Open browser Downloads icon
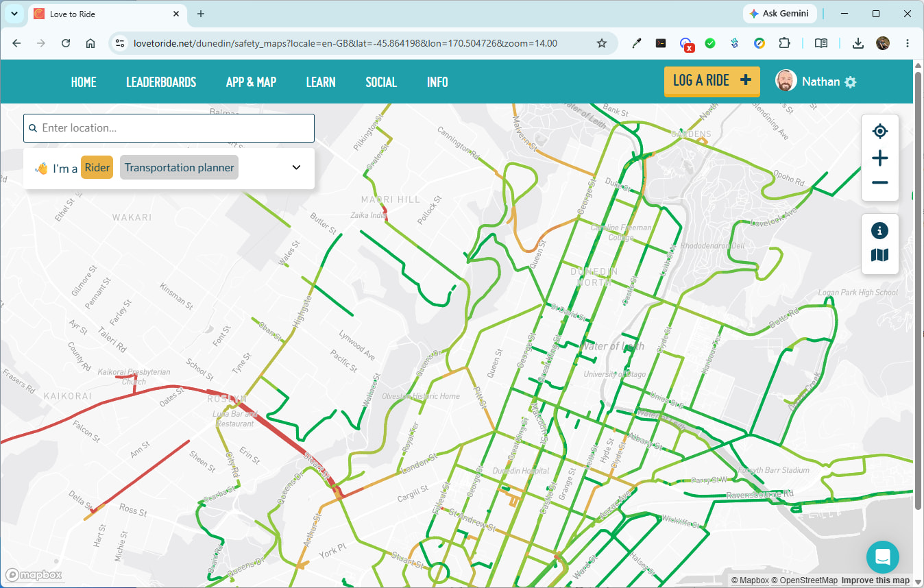 point(858,43)
